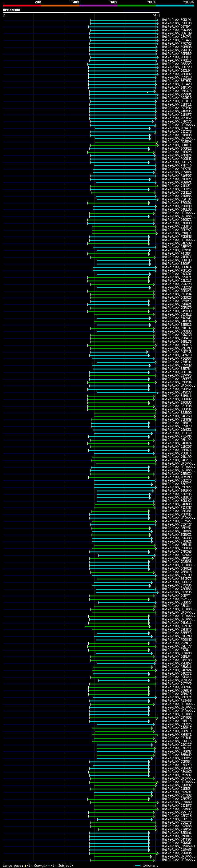Open hit UniRef100_Q307Y1

[177, 37]
